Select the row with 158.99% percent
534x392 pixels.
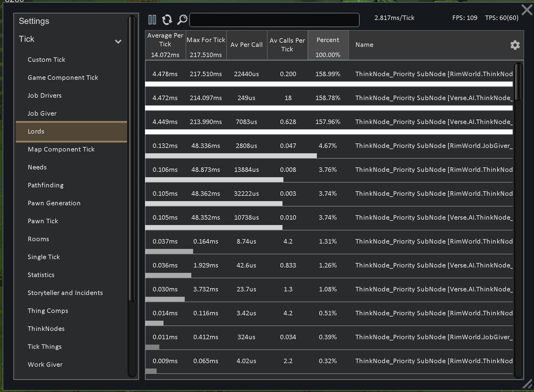[329, 74]
